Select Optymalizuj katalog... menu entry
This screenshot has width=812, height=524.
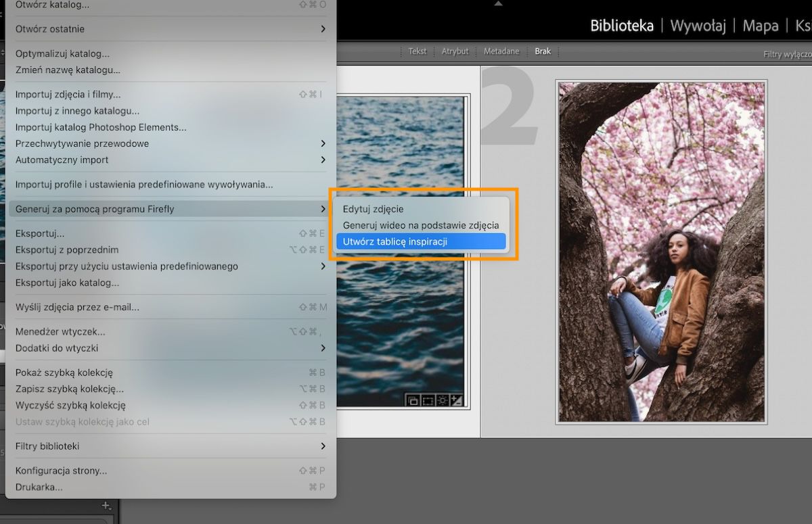point(171,53)
